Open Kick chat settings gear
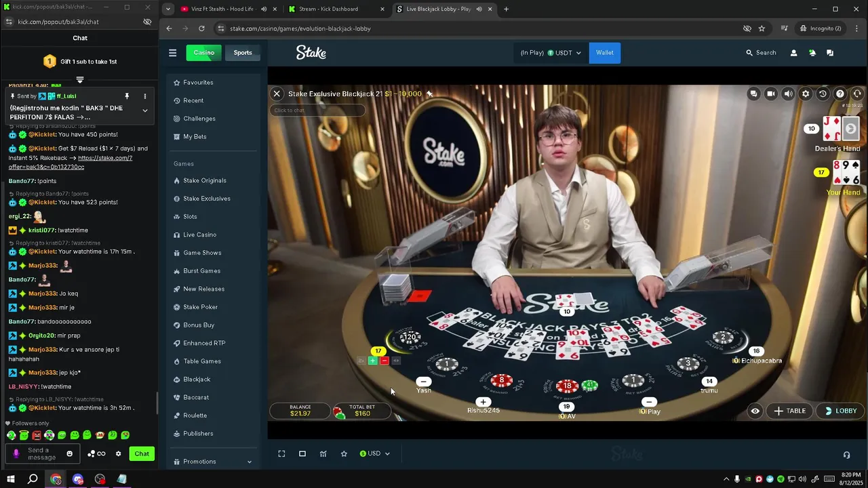The image size is (868, 488). [118, 453]
